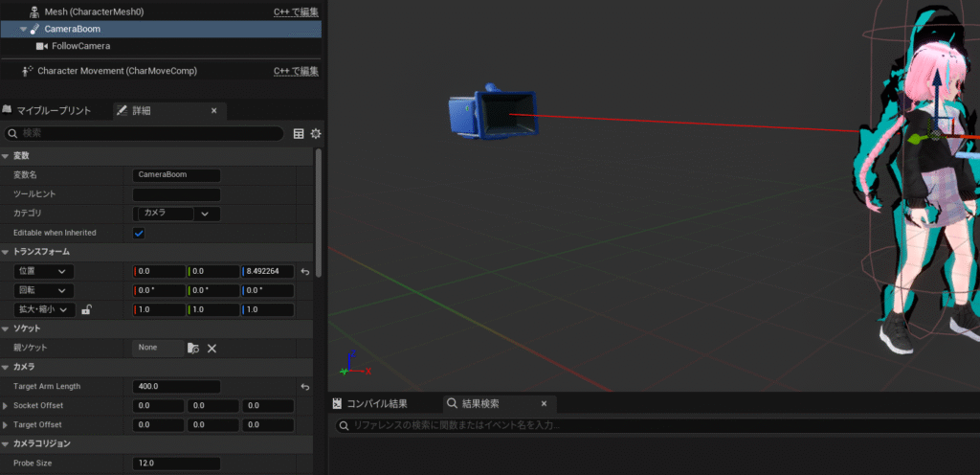Click the CameraBoom spring arm icon

pyautogui.click(x=35, y=29)
